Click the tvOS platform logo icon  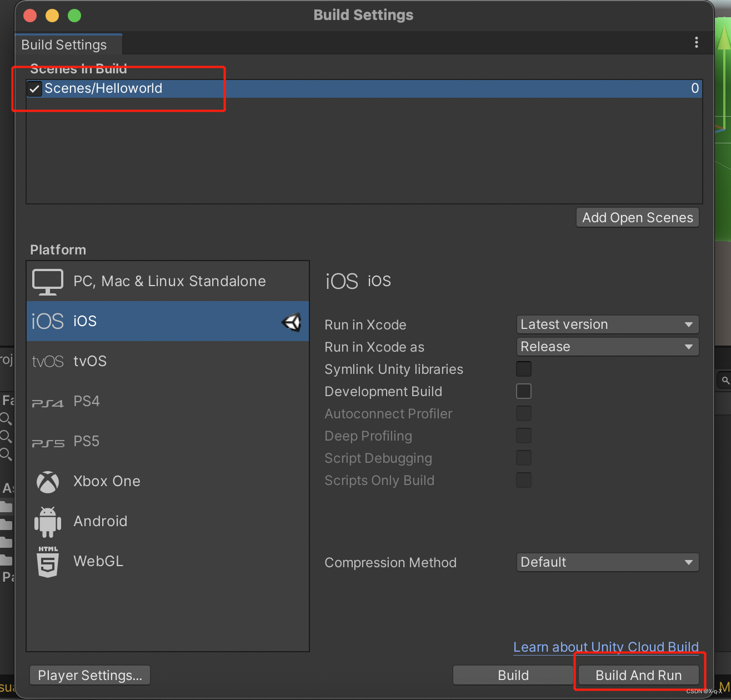pyautogui.click(x=48, y=362)
